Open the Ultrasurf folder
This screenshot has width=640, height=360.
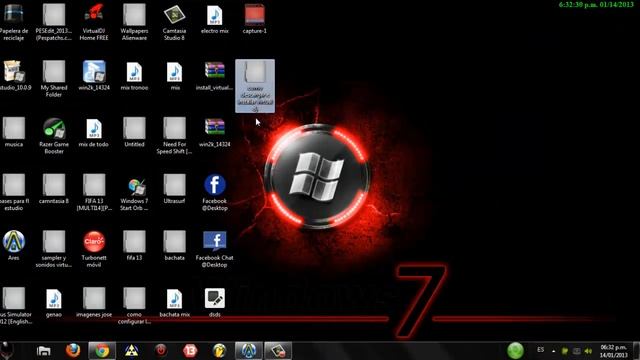174,189
